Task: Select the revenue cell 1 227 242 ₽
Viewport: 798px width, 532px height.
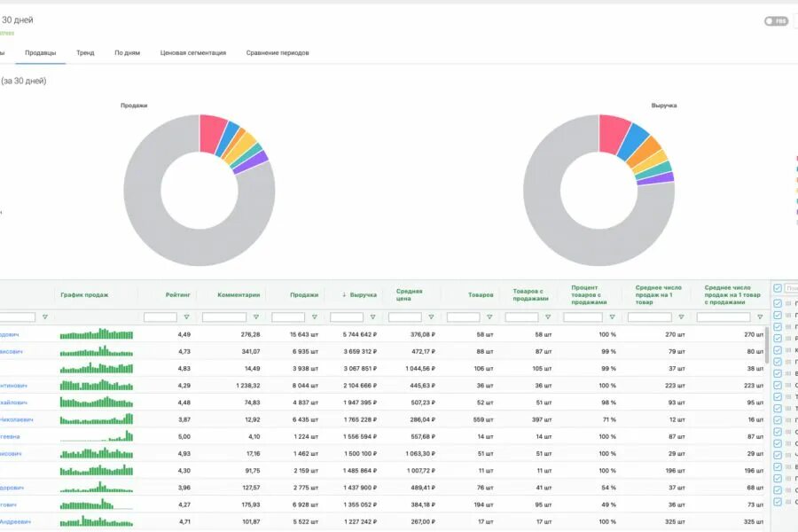Action: tap(360, 522)
